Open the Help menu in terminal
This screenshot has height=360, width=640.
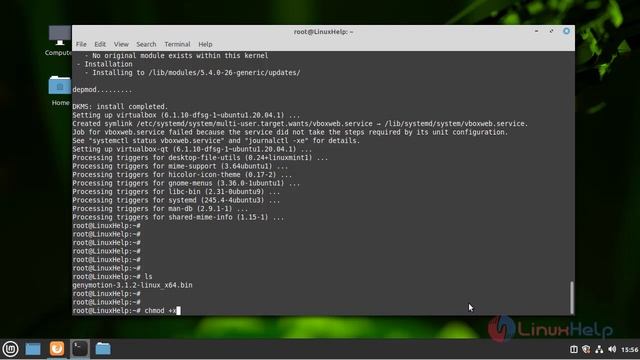[205, 44]
